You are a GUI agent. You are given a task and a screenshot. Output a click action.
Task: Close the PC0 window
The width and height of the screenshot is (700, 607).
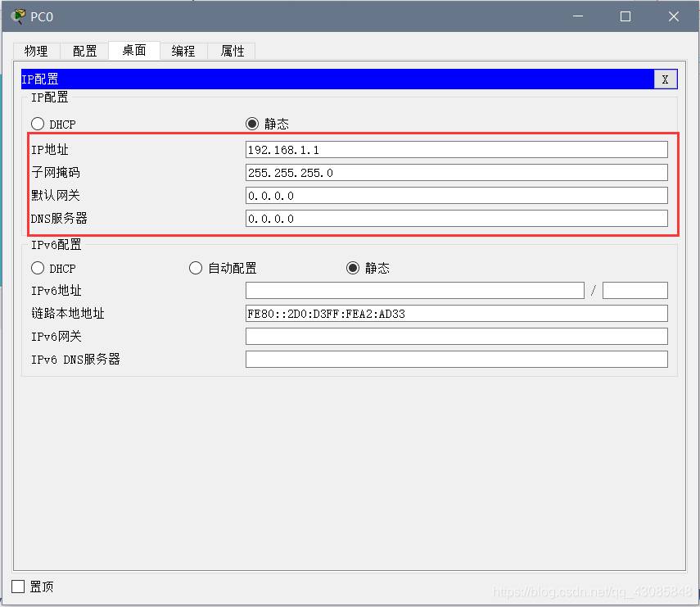[674, 16]
